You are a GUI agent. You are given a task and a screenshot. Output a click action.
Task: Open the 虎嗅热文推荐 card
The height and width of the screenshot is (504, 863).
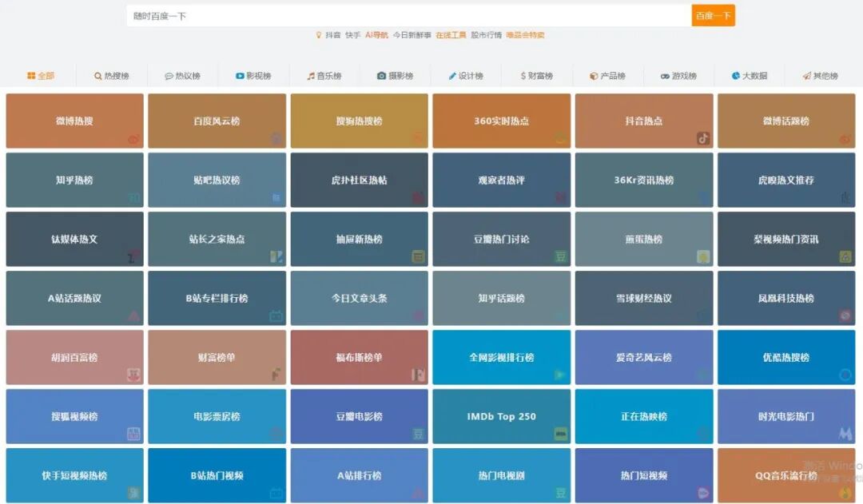click(x=786, y=180)
